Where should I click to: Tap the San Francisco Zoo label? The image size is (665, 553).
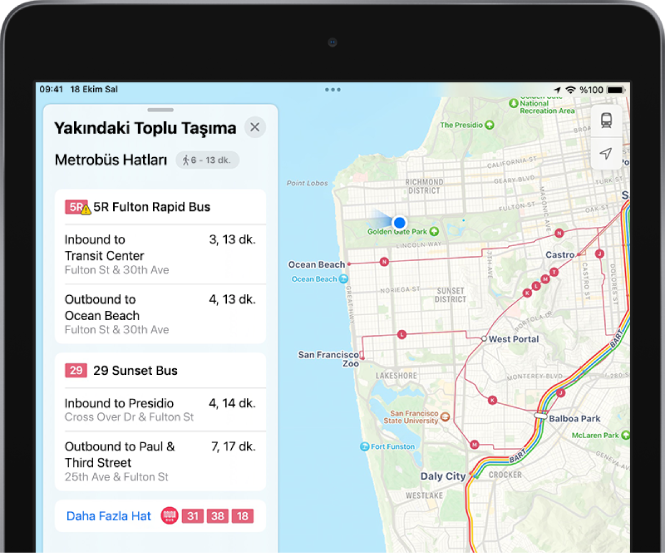(329, 359)
